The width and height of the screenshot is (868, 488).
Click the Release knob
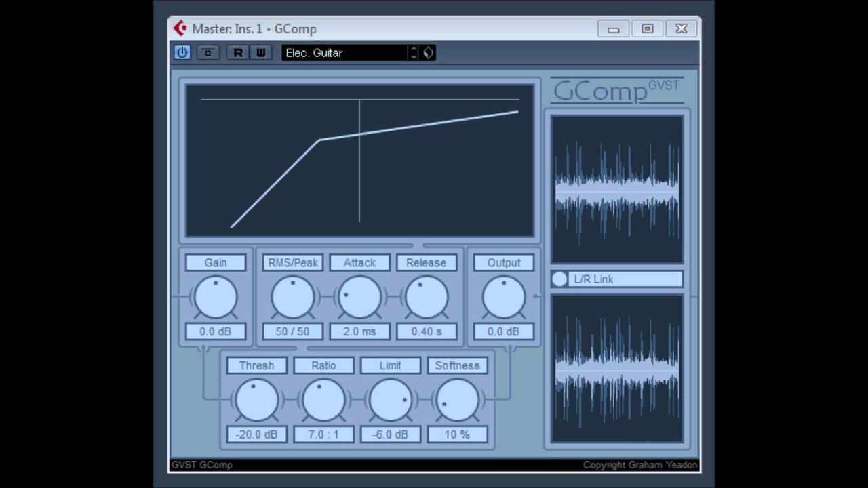[427, 297]
